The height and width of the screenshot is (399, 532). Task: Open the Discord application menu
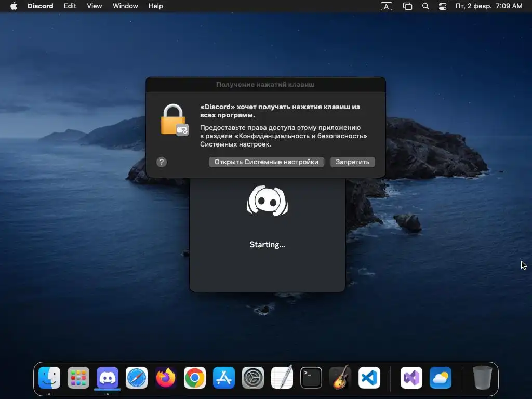[x=41, y=6]
